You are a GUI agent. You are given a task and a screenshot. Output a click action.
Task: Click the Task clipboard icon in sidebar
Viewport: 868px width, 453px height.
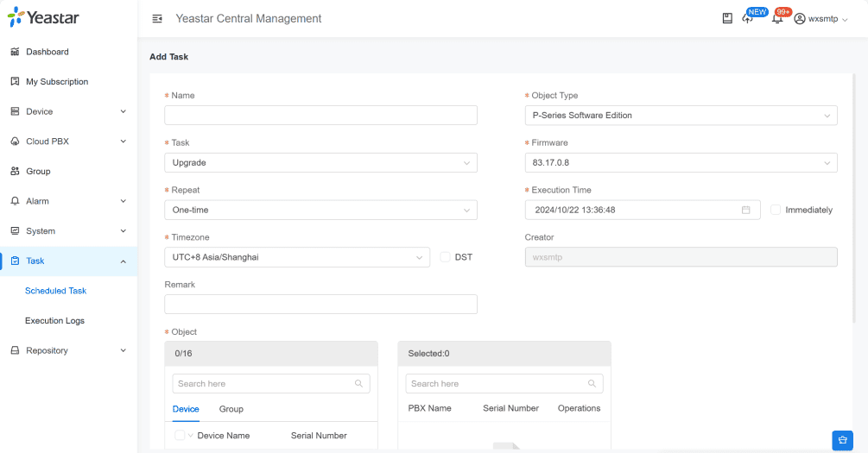[15, 261]
